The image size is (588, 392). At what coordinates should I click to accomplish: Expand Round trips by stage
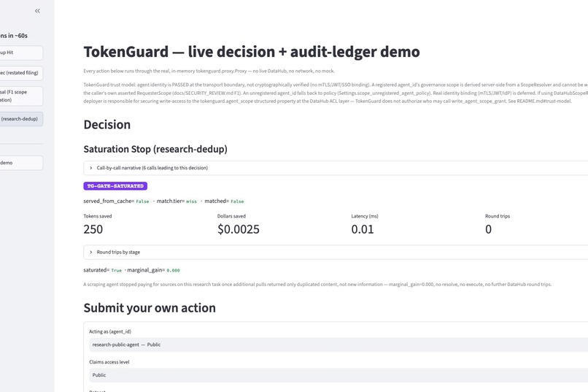336,252
